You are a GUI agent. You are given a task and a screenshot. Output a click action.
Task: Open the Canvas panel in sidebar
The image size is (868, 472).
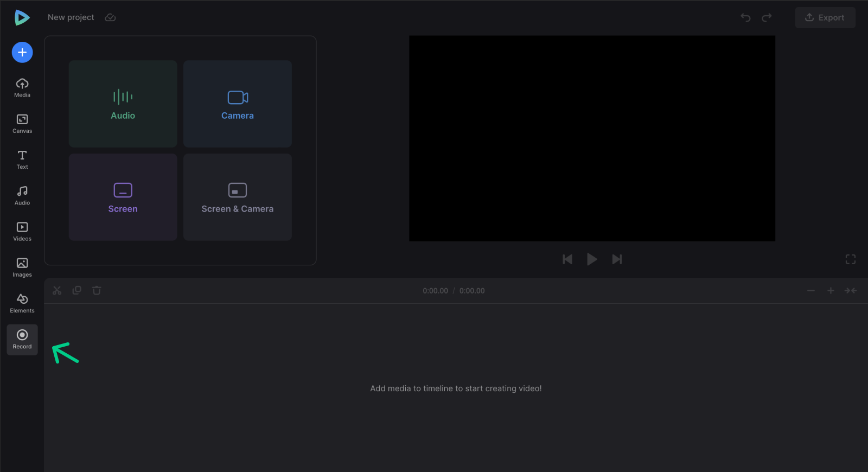click(x=22, y=124)
